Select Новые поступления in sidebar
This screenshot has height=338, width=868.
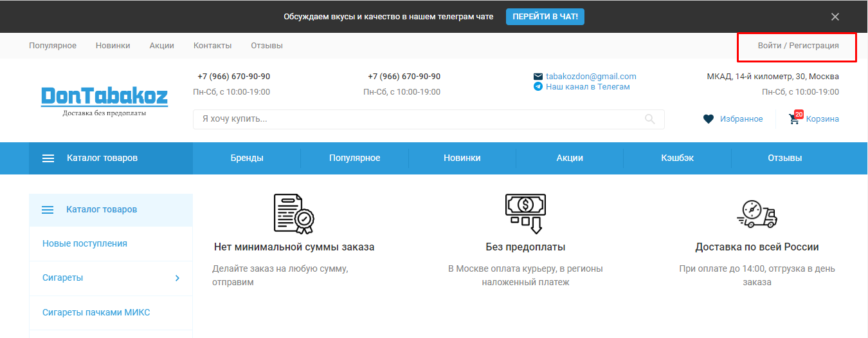[x=85, y=244]
